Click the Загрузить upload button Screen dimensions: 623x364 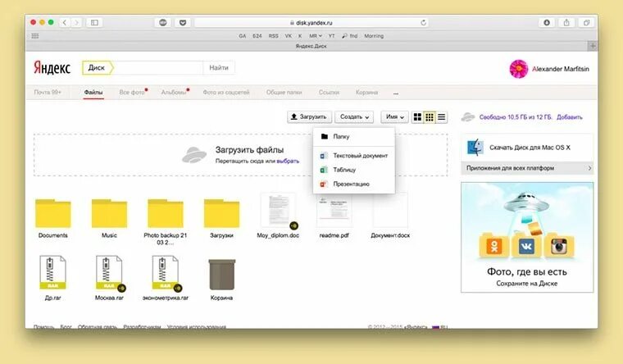pos(309,117)
